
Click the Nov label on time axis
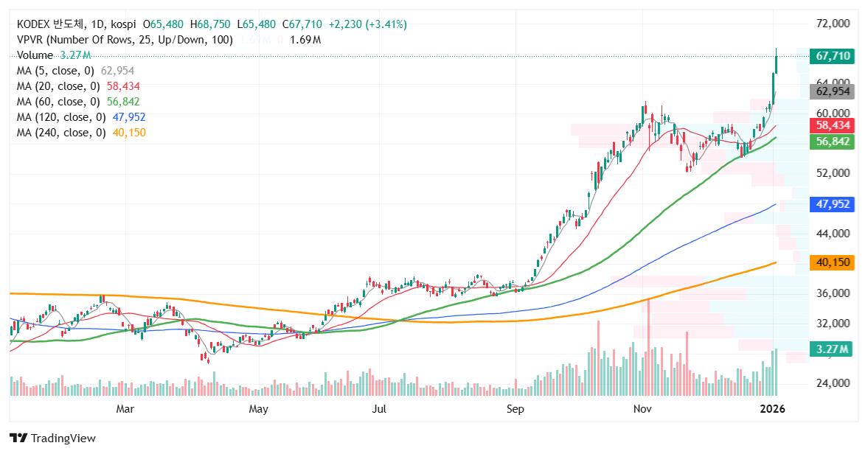click(x=642, y=409)
